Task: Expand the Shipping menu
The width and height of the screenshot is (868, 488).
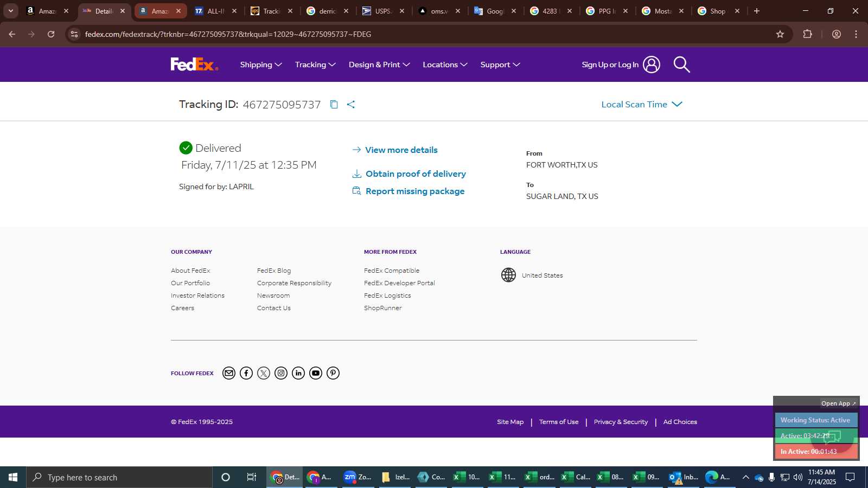Action: (261, 65)
